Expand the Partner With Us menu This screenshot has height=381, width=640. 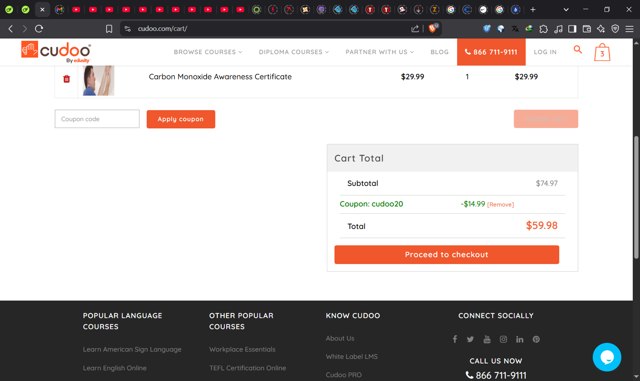[x=380, y=52]
